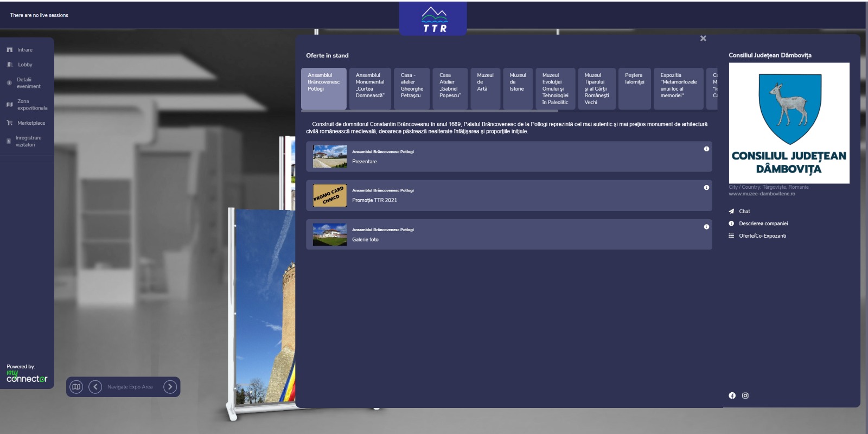Viewport: 868px width, 434px height.
Task: Click the Facebook icon in the company panel
Action: click(732, 395)
